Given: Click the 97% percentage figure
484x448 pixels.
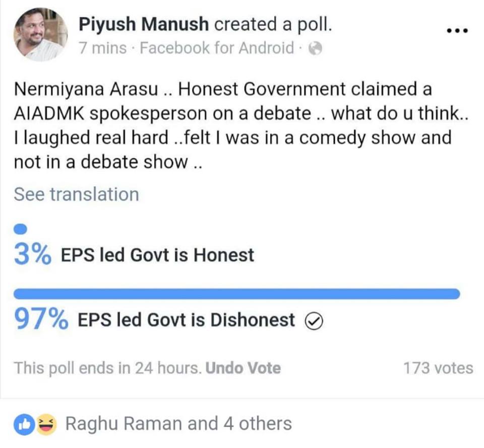Looking at the screenshot, I should (41, 319).
